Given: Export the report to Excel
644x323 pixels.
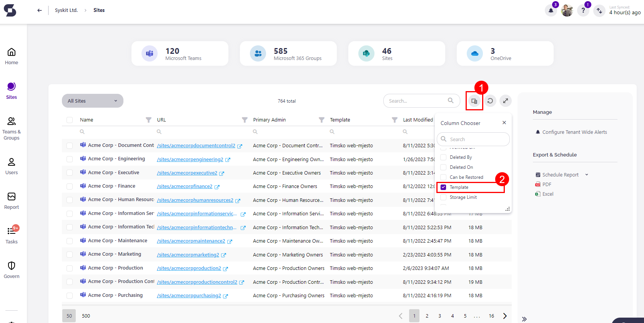Looking at the screenshot, I should (x=544, y=194).
